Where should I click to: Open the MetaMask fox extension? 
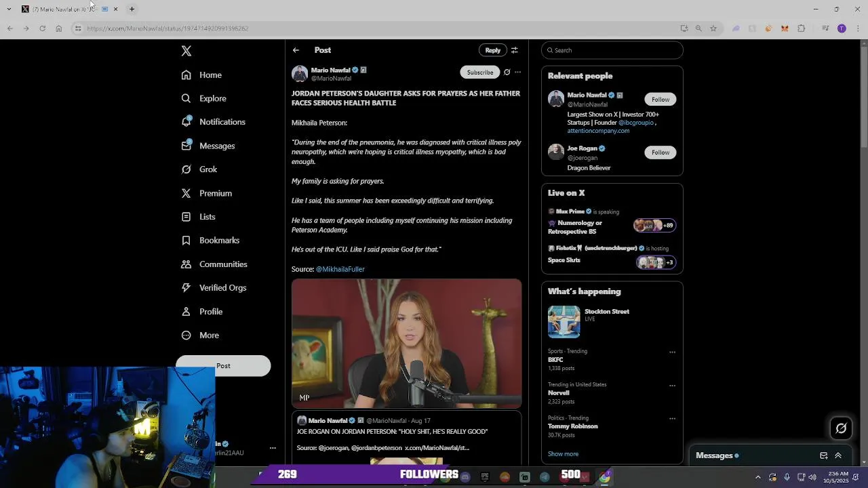point(785,28)
